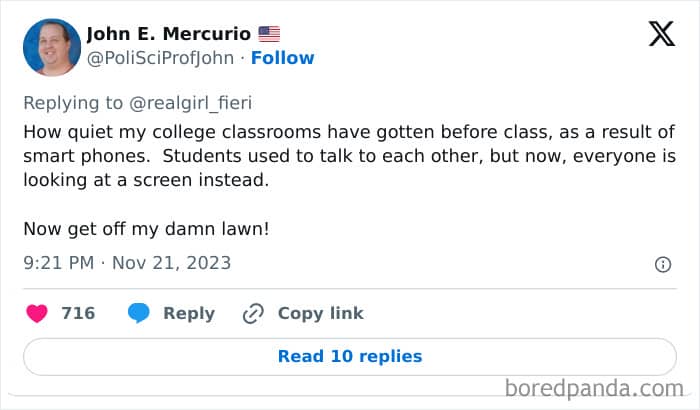This screenshot has width=700, height=410.
Task: Click the 9:21 PM timestamp
Action: click(59, 263)
